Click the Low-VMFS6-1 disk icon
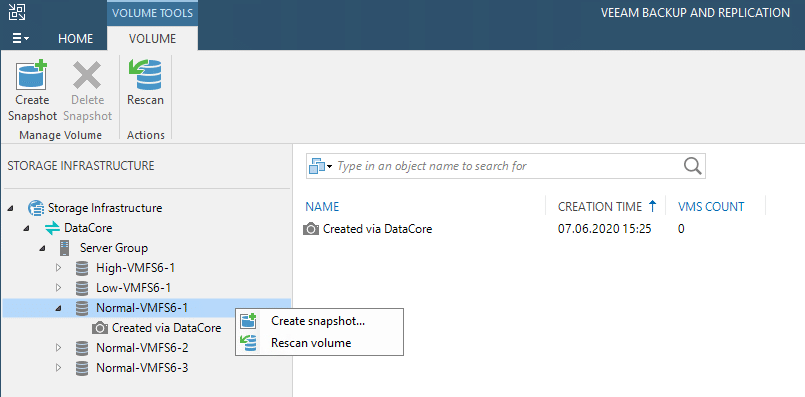The image size is (805, 397). pyautogui.click(x=82, y=288)
